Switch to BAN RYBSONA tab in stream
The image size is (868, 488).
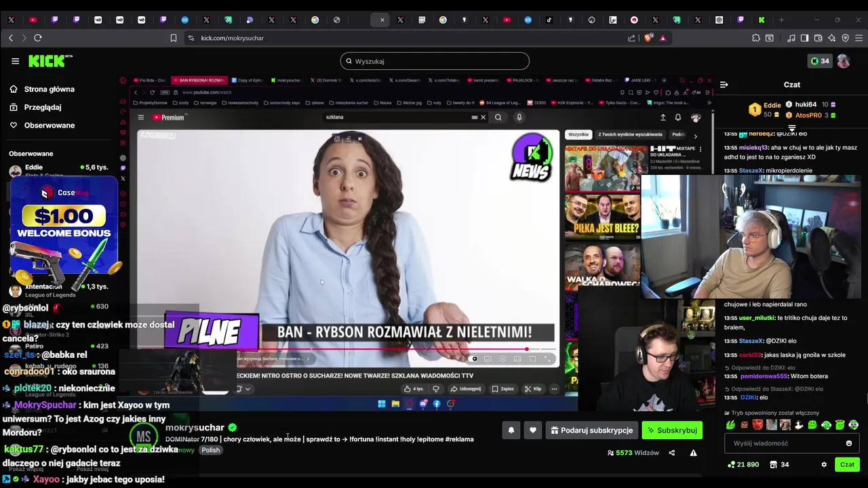(x=199, y=81)
